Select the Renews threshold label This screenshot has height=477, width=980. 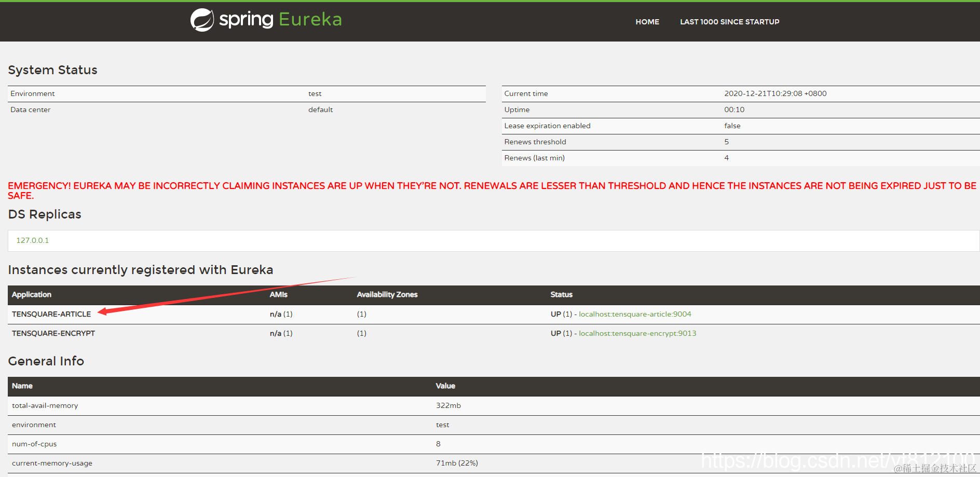point(535,142)
